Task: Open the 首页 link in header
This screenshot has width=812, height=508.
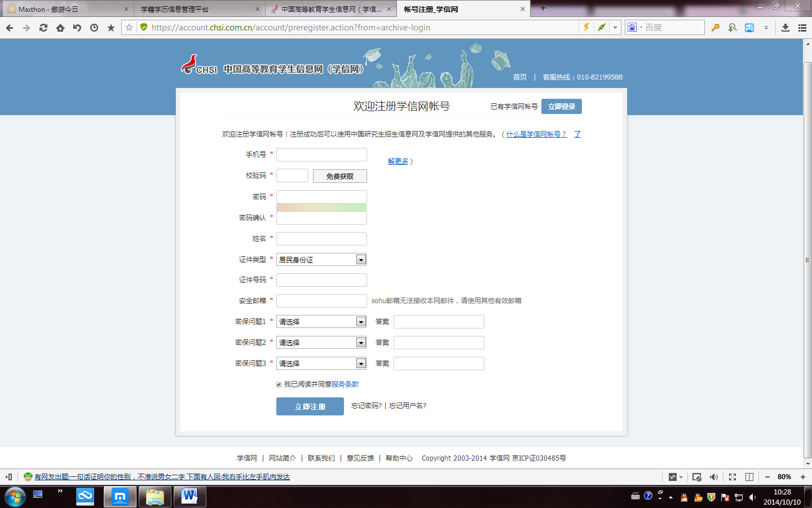Action: (x=520, y=77)
